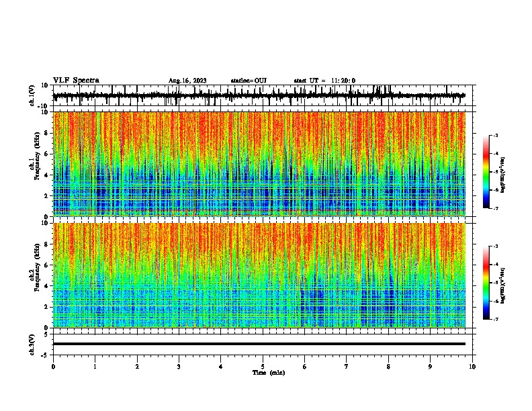Click the "station=OUI" label
Screen dimensions: 532x411
[249, 81]
